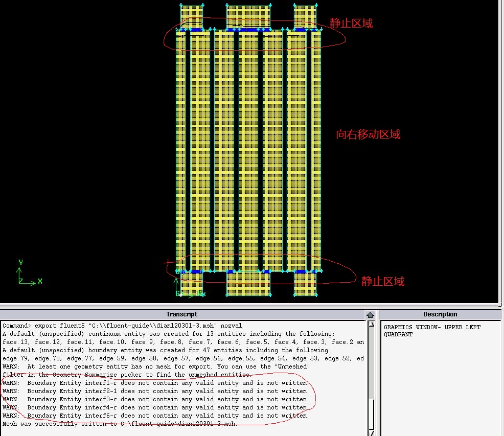Viewport: 504px width, 436px height.
Task: Pick the bottom-right stationary mesh block
Action: (x=305, y=284)
